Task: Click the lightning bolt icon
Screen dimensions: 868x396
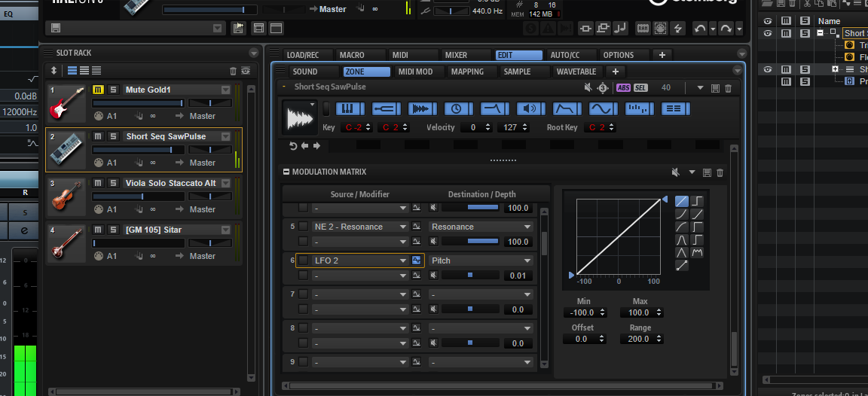Action: pyautogui.click(x=678, y=28)
